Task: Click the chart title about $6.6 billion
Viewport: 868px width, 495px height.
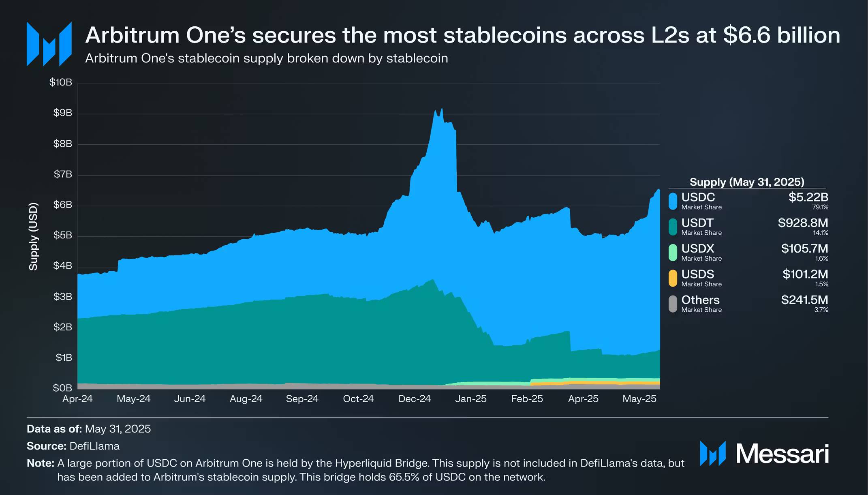Action: tap(462, 35)
